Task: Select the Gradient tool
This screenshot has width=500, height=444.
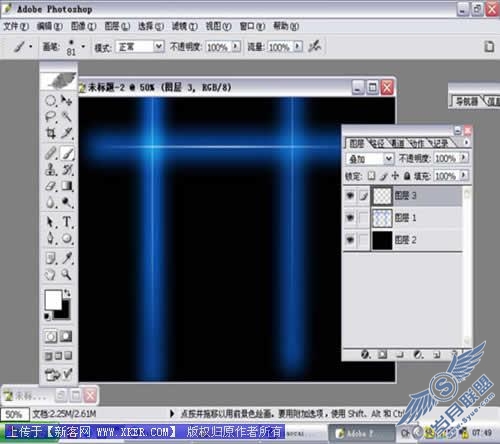Action: pyautogui.click(x=67, y=186)
